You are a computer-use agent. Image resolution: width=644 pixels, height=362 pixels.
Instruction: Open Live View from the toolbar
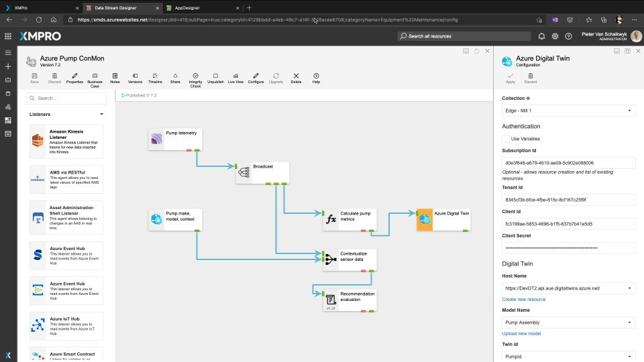coord(235,78)
